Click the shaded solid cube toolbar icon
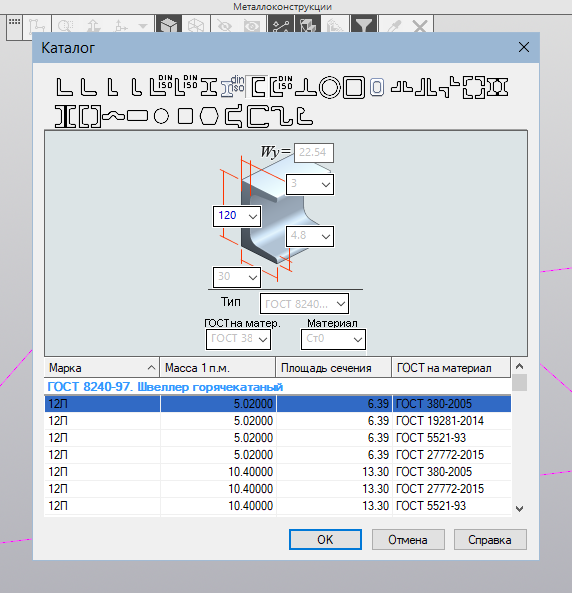 [x=168, y=26]
